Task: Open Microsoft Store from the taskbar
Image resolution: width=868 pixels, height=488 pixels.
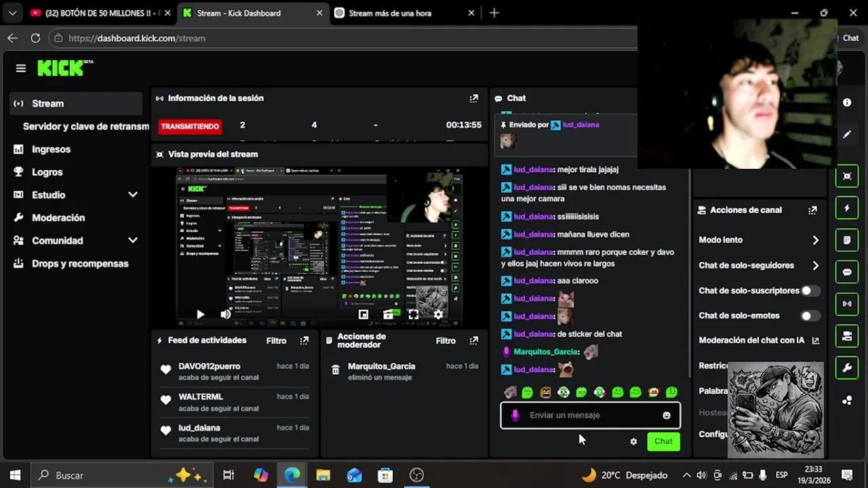Action: click(385, 475)
